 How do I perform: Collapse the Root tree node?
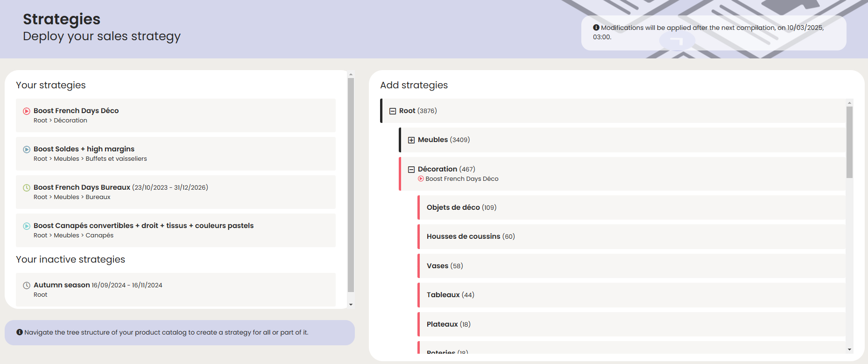[393, 111]
